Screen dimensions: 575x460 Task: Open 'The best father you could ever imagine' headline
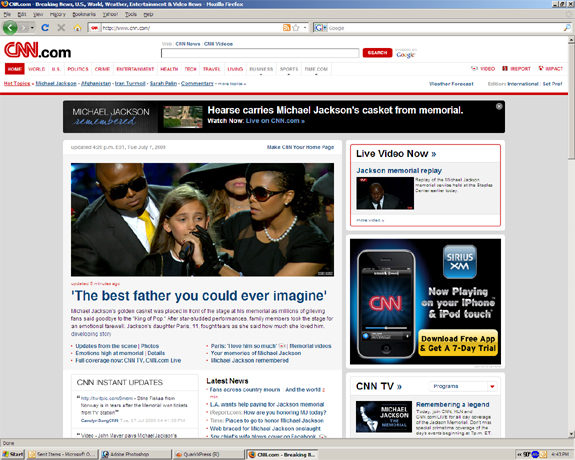tap(199, 296)
